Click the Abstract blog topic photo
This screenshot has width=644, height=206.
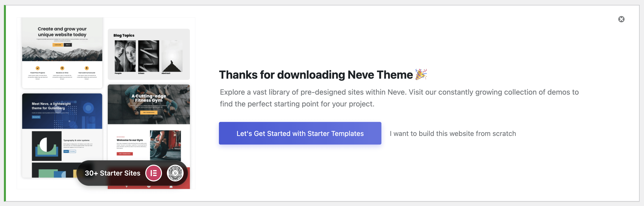click(x=172, y=56)
